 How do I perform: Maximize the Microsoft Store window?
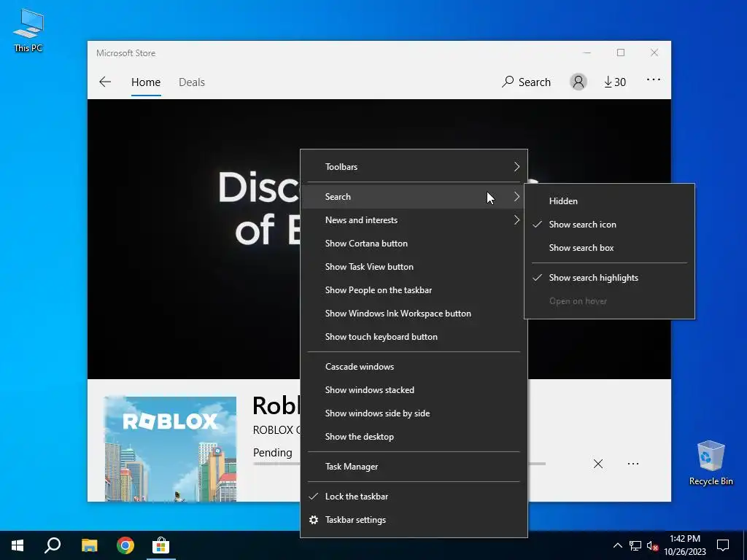point(621,52)
